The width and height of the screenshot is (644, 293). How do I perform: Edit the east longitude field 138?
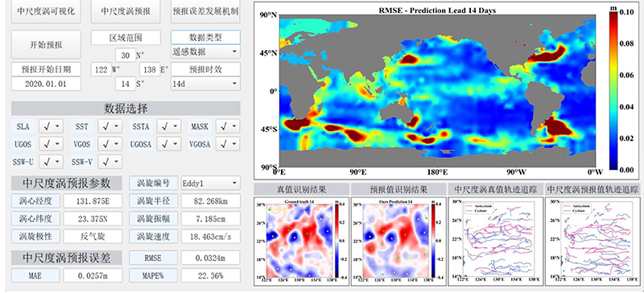(x=150, y=69)
